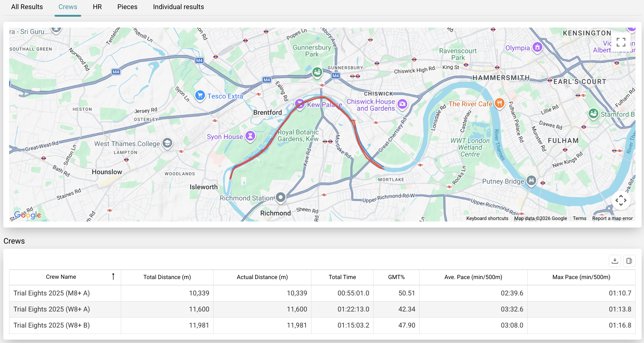Screen dimensions: 644x343
Task: Select Chiswick House and Gardens camera marker
Action: tap(402, 105)
